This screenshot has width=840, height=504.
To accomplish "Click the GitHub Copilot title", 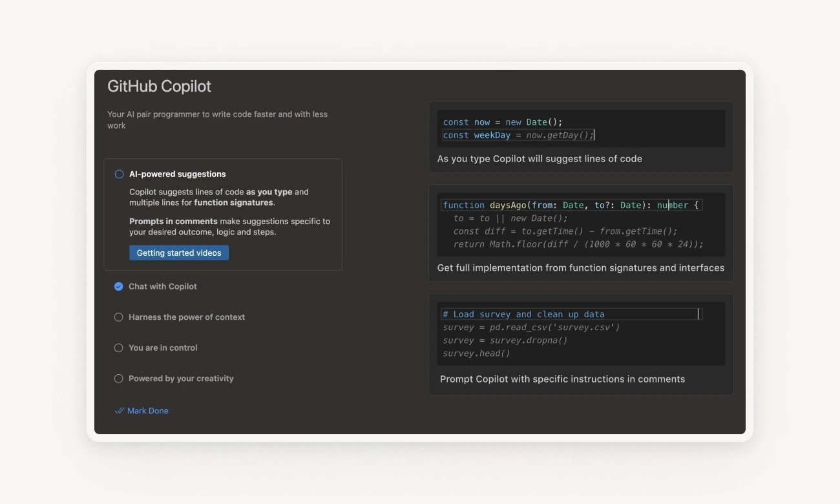I will [x=160, y=87].
